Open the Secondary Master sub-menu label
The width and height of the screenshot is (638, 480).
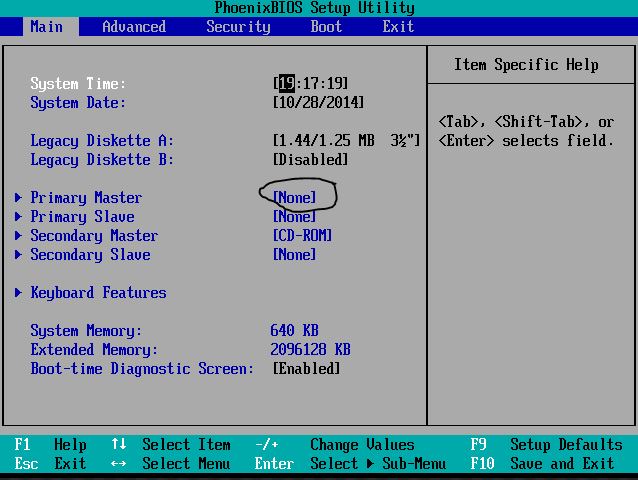point(94,236)
